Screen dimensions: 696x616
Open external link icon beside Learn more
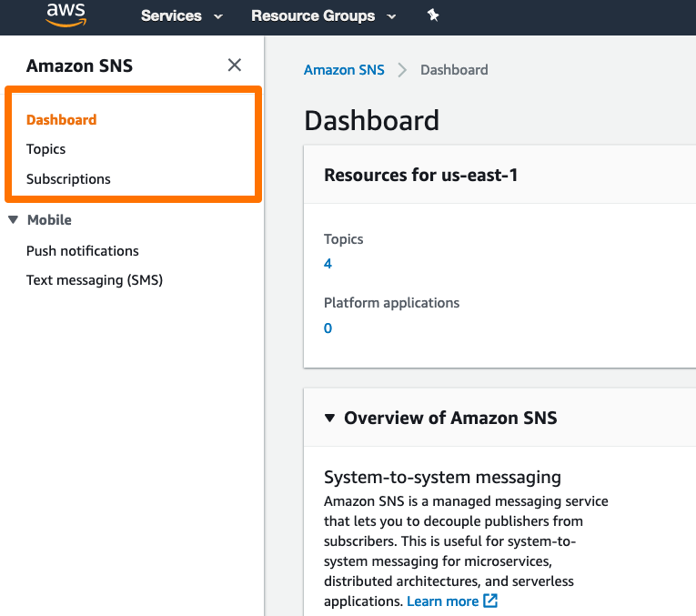coord(490,601)
